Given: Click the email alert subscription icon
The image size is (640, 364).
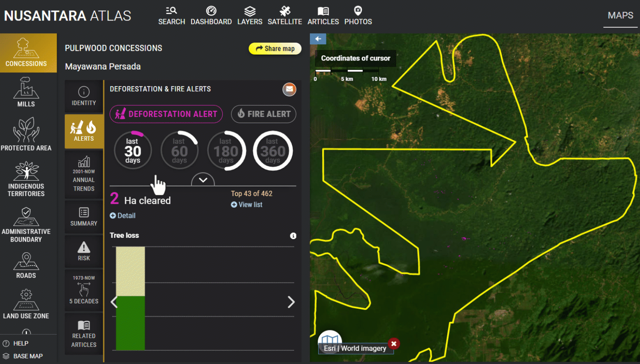Looking at the screenshot, I should pos(289,89).
